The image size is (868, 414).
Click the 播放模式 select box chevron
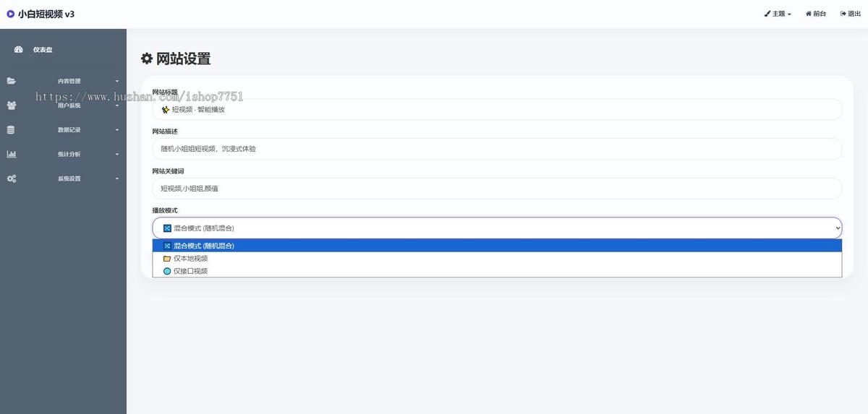(x=838, y=228)
